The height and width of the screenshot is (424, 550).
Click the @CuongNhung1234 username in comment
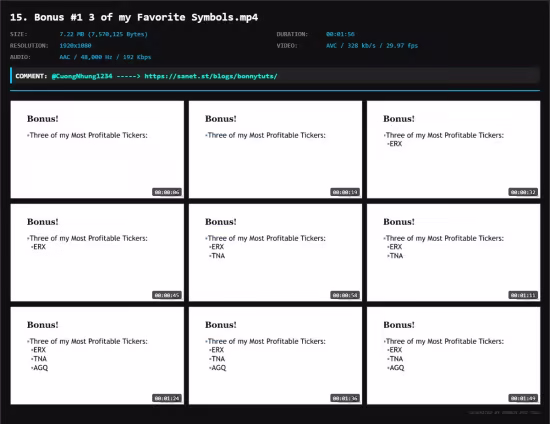pyautogui.click(x=82, y=76)
